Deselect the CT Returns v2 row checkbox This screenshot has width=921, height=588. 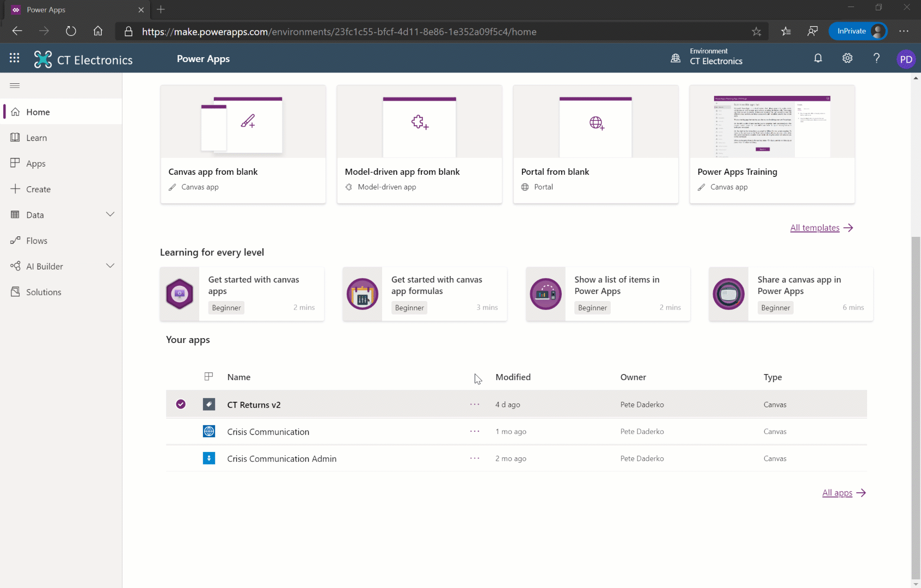point(180,404)
